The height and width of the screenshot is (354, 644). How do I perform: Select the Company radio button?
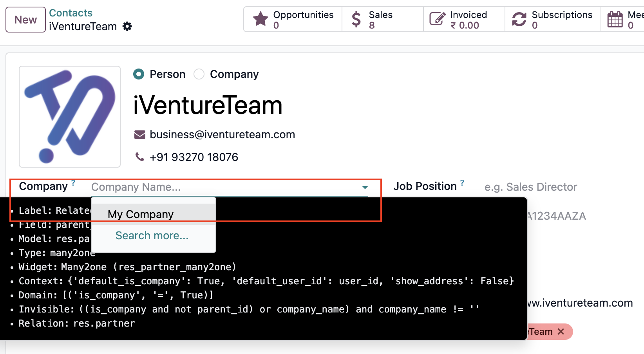(199, 74)
